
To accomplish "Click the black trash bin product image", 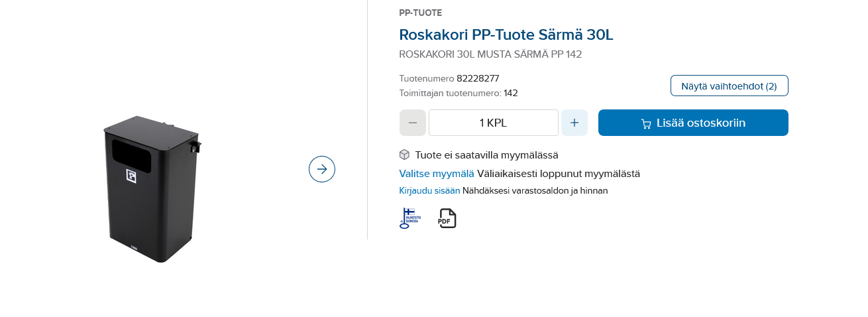I will [x=152, y=188].
